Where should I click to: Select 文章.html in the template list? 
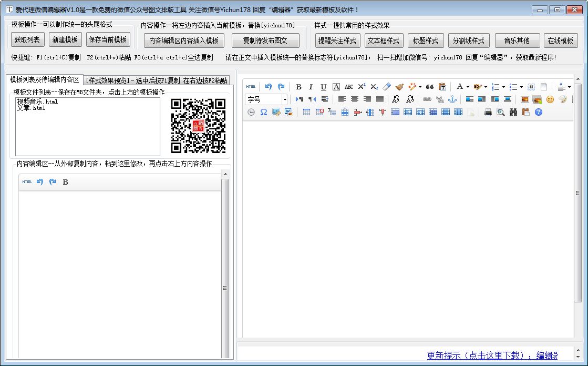click(x=31, y=108)
